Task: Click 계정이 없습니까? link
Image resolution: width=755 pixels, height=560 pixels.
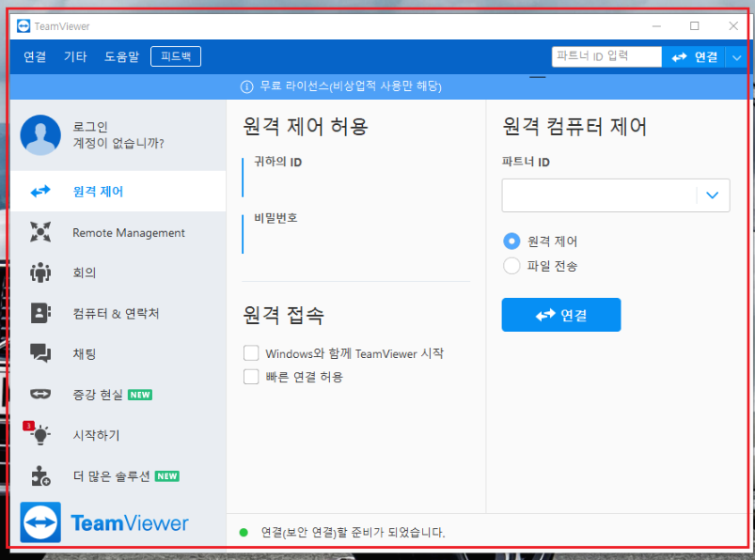Action: [118, 143]
